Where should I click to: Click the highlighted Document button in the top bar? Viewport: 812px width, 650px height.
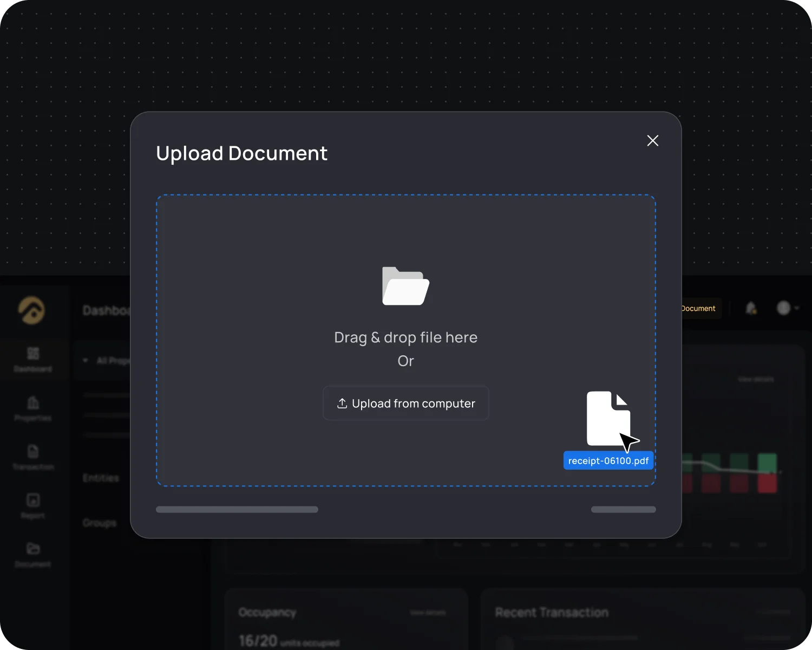pyautogui.click(x=698, y=308)
